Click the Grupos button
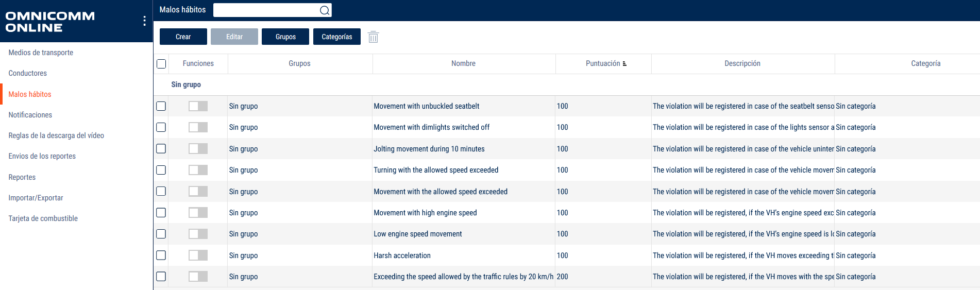The image size is (980, 290). coord(285,37)
